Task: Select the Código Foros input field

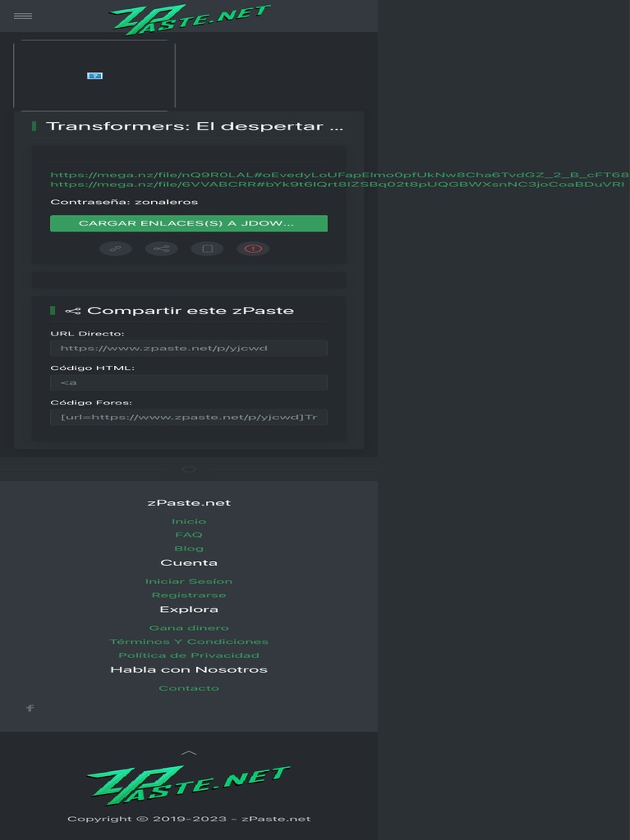Action: pyautogui.click(x=189, y=417)
